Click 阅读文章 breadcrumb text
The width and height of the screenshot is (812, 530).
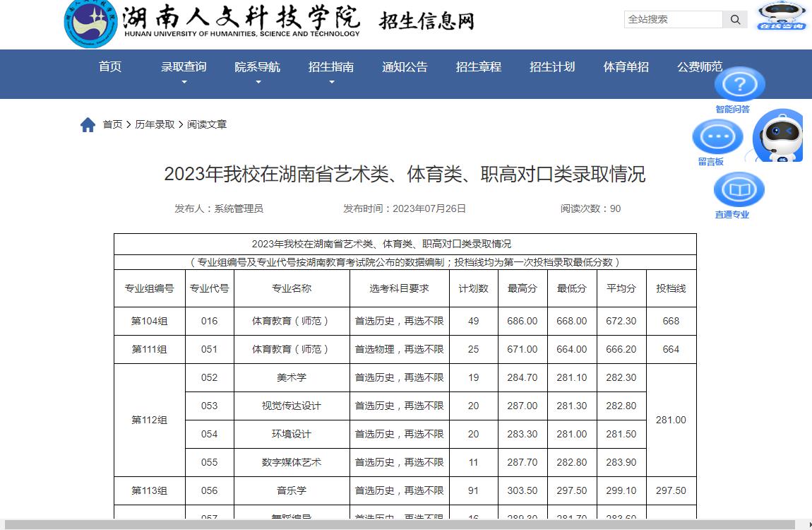(x=207, y=124)
